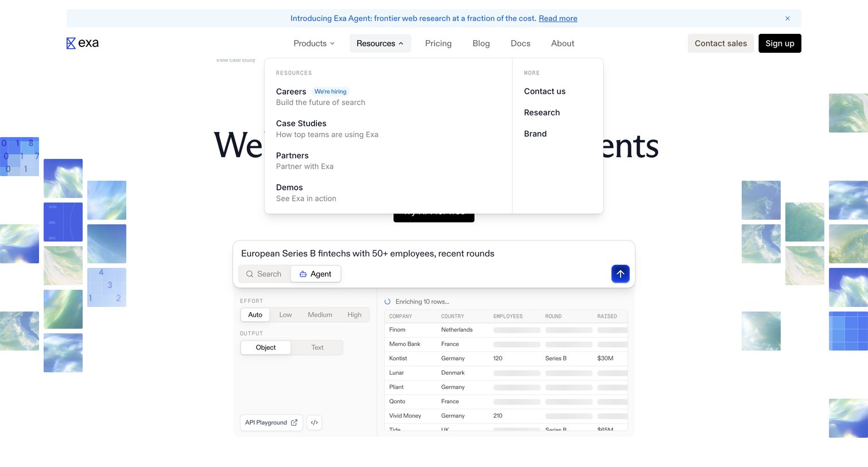Open the Blog link in navigation

click(x=481, y=44)
